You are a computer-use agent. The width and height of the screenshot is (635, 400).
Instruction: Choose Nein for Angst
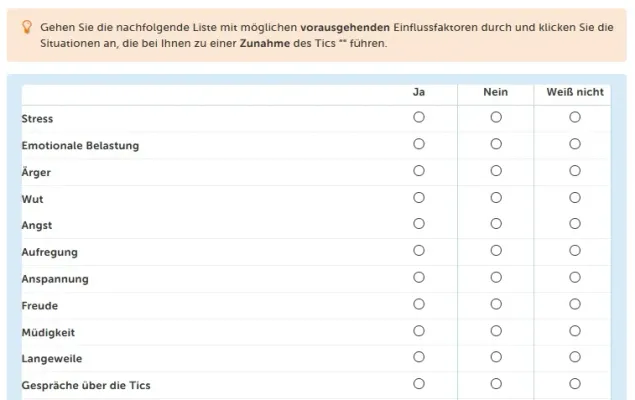coord(496,223)
